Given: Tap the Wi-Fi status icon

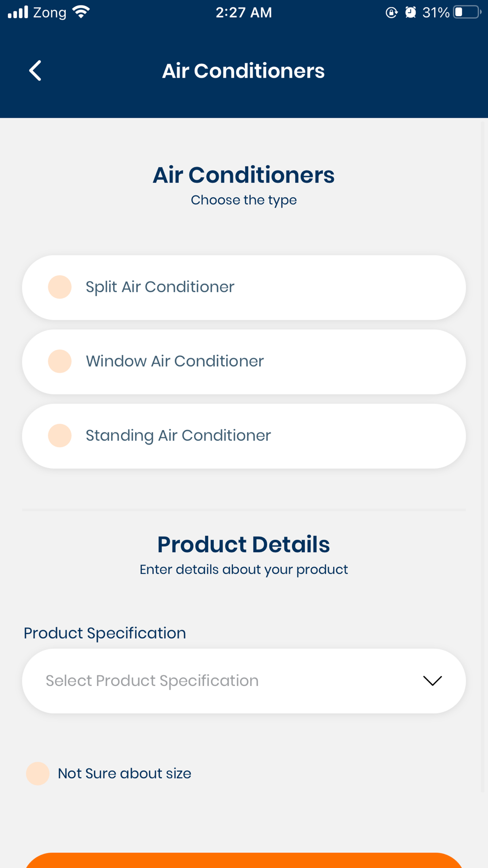Looking at the screenshot, I should pos(81,12).
